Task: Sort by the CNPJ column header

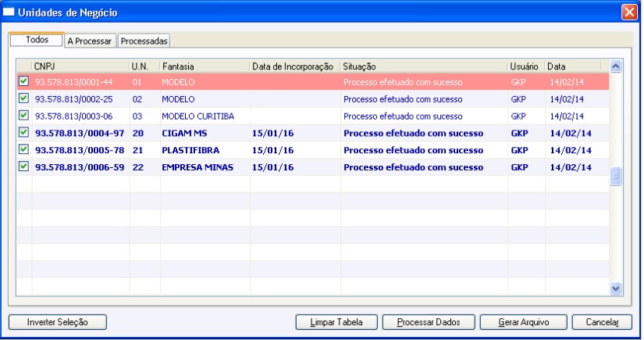Action: pos(80,66)
